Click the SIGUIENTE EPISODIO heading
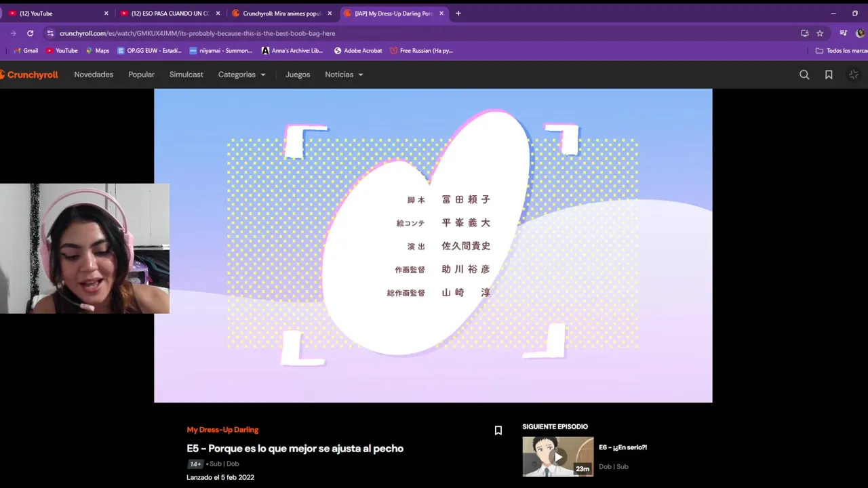 tap(555, 426)
